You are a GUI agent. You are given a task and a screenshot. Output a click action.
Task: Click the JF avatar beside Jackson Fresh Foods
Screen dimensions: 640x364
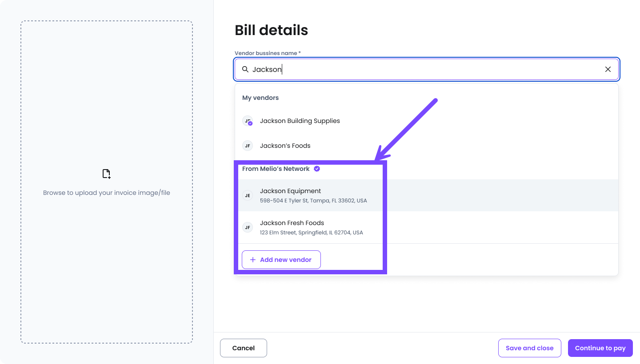[248, 227]
